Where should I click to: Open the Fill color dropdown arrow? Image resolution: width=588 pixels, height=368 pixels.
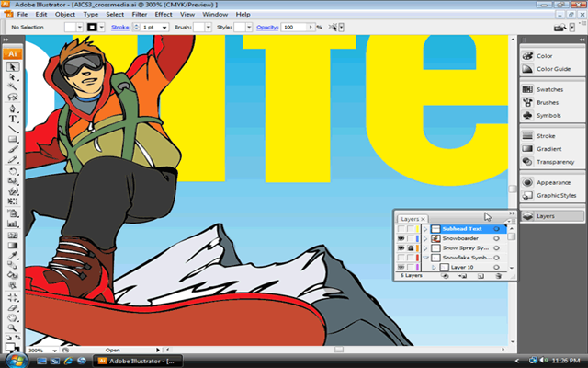(80, 27)
